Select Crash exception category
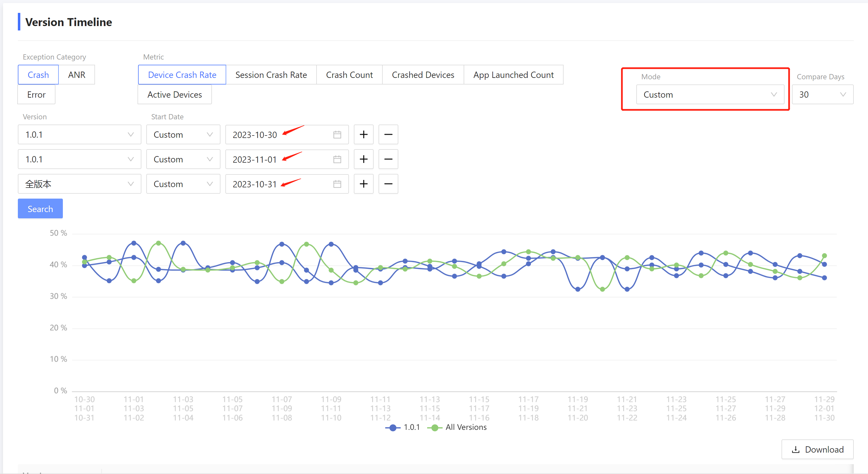The width and height of the screenshot is (868, 474). (38, 75)
